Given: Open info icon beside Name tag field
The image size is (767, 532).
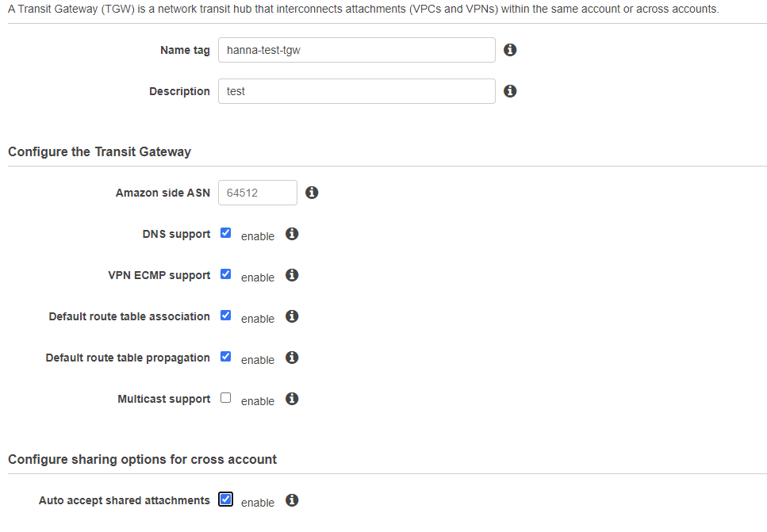Looking at the screenshot, I should coord(510,50).
